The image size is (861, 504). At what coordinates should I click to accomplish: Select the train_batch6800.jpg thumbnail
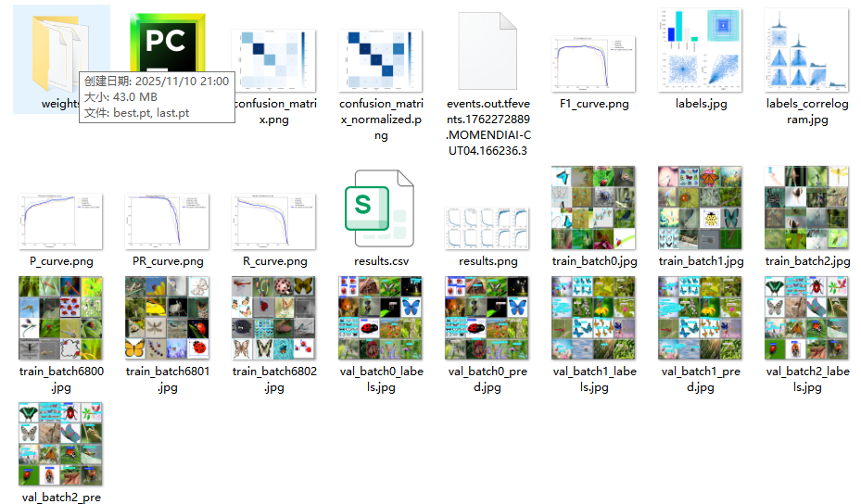point(60,318)
